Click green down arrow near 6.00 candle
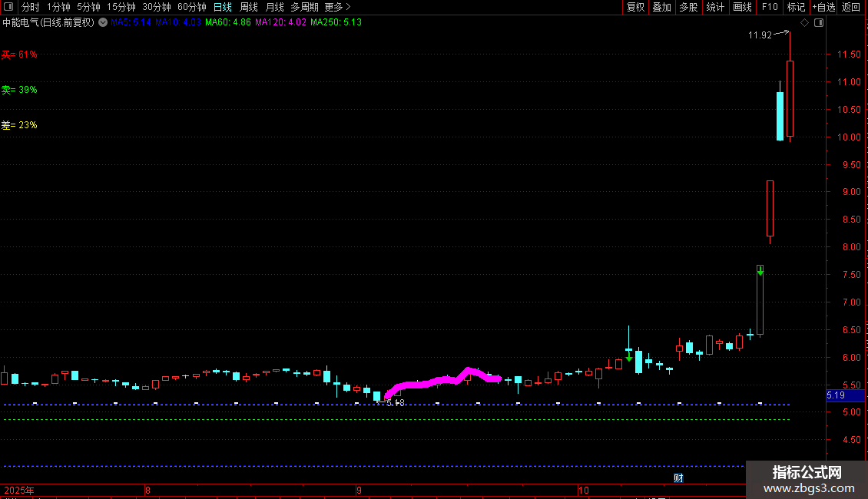Viewport: 868px width, 499px height. tap(629, 358)
